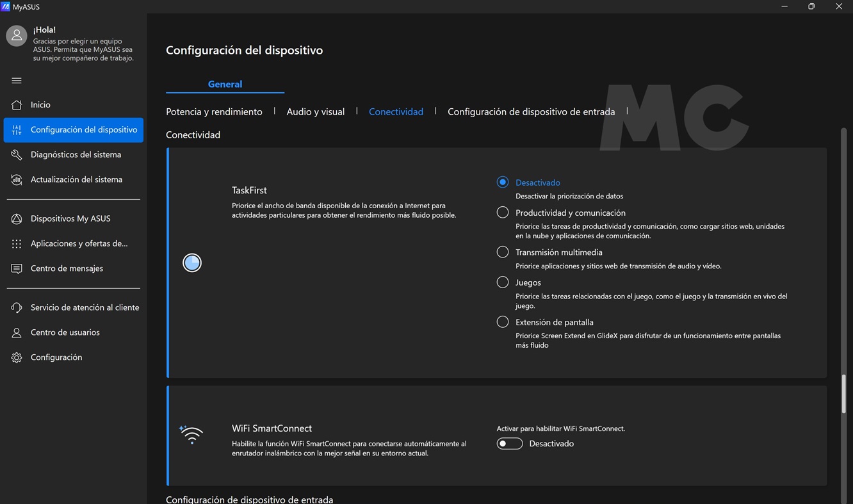
Task: Click Aplicaciones y ofertas grid icon
Action: tap(17, 244)
